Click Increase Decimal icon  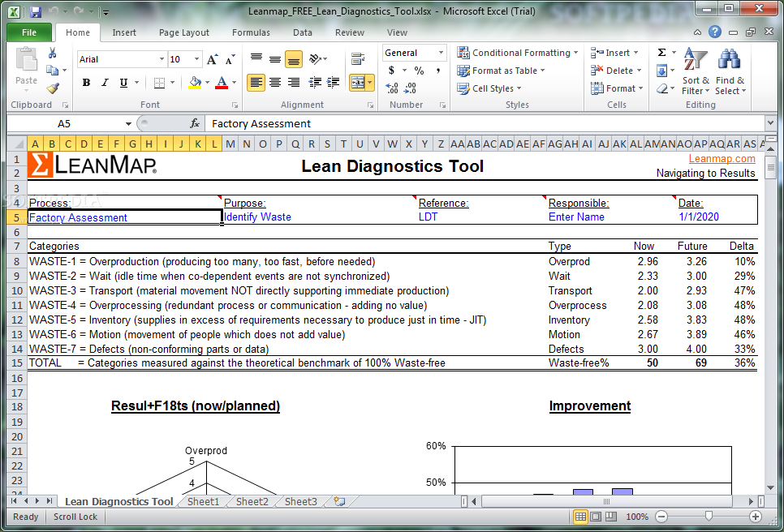click(392, 88)
